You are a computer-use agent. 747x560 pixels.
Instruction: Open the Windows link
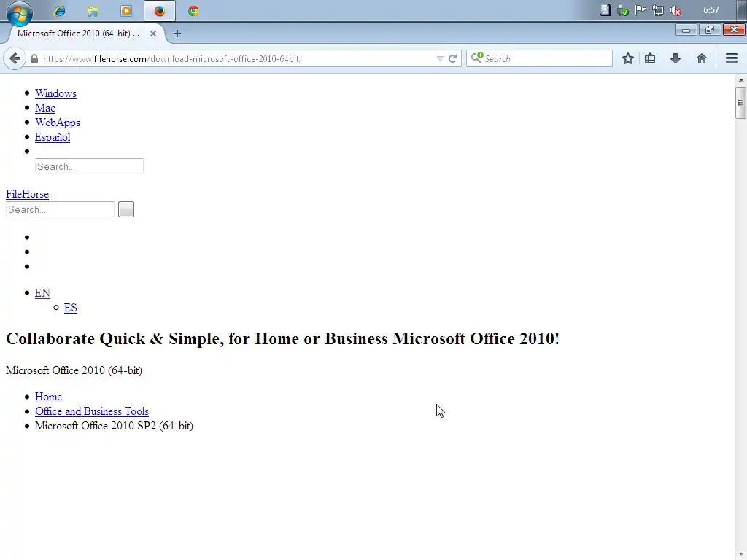coord(55,93)
